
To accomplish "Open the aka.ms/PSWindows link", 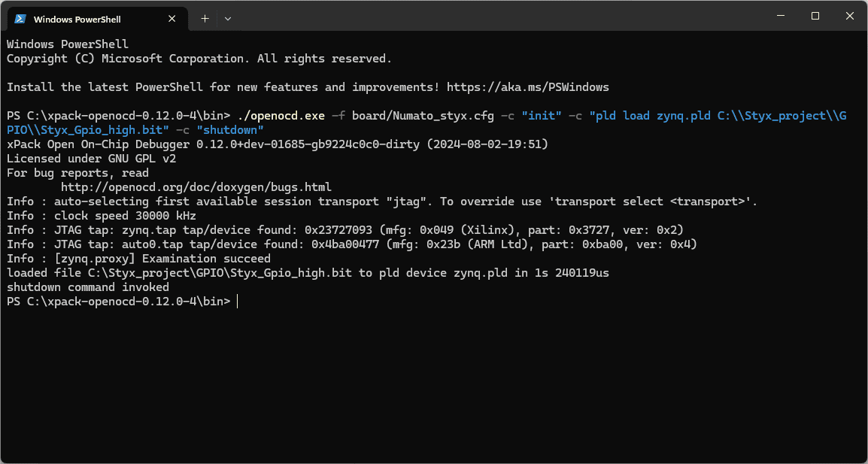I will pyautogui.click(x=527, y=87).
